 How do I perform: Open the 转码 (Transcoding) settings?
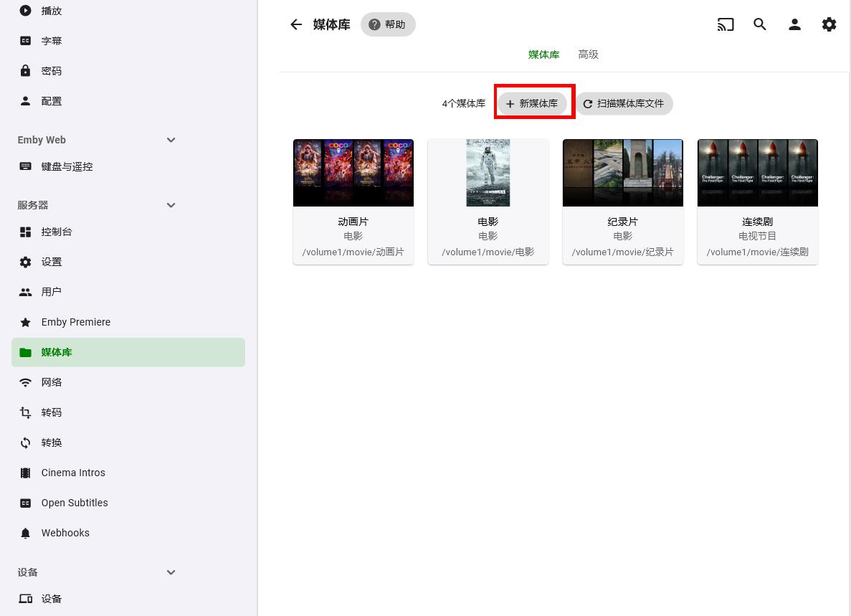(52, 412)
